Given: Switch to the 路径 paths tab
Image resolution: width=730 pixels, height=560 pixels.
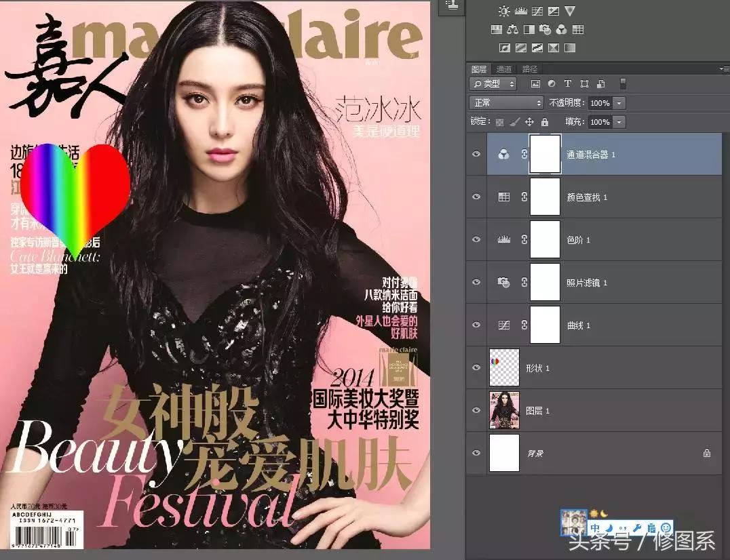Looking at the screenshot, I should (x=529, y=68).
